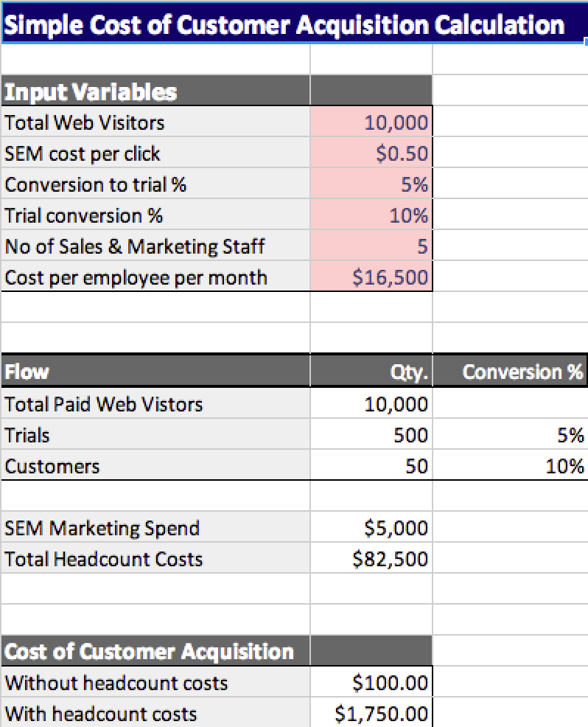Viewport: 588px width, 727px height.
Task: Click the Customers quantity cell 50
Action: tap(371, 466)
